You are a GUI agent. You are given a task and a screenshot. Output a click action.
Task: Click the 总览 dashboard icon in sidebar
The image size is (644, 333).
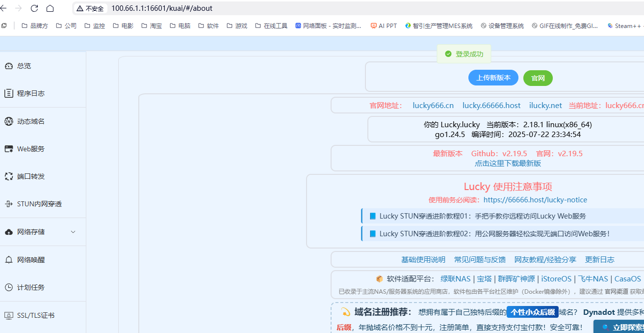click(9, 66)
